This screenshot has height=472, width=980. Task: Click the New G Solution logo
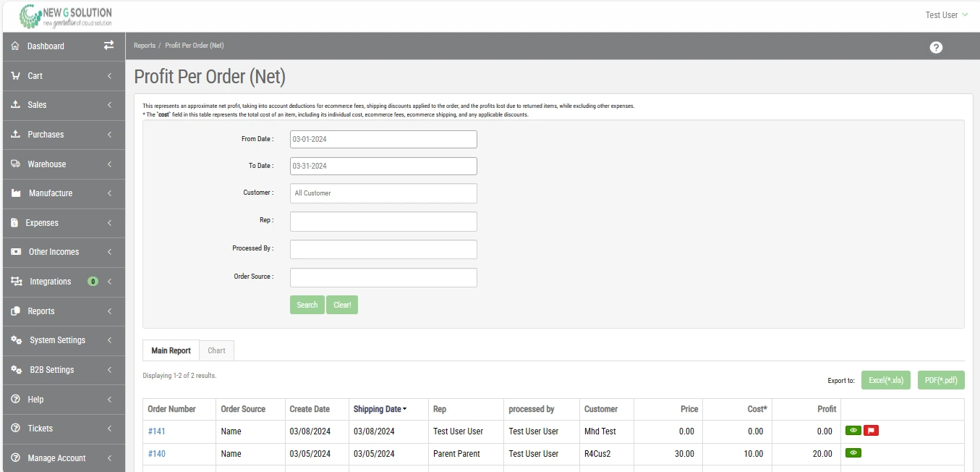(x=65, y=15)
